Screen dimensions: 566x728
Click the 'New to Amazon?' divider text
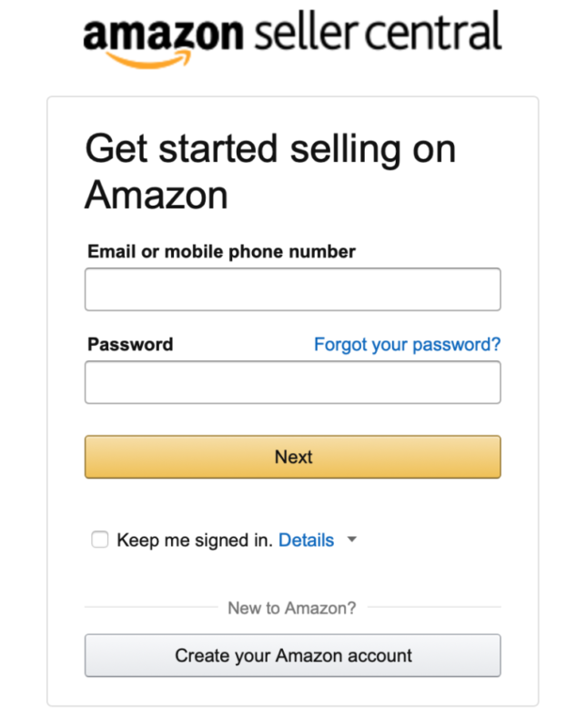click(292, 607)
